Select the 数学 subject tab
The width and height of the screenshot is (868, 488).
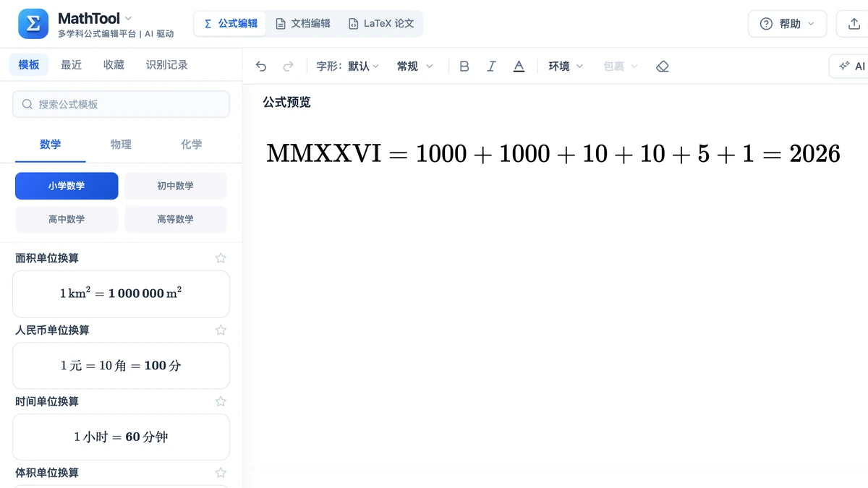(50, 145)
